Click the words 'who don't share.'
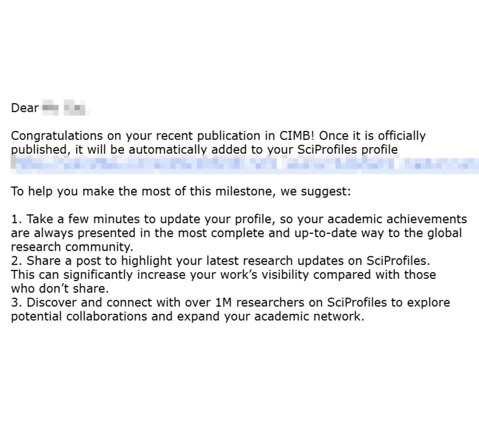This screenshot has width=479, height=448. 60,289
